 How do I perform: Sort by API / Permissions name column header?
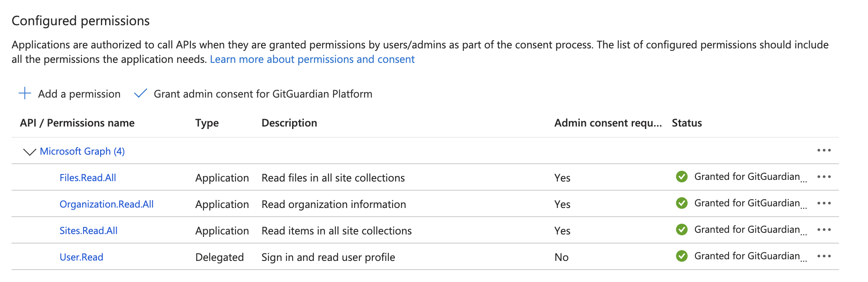coord(77,123)
